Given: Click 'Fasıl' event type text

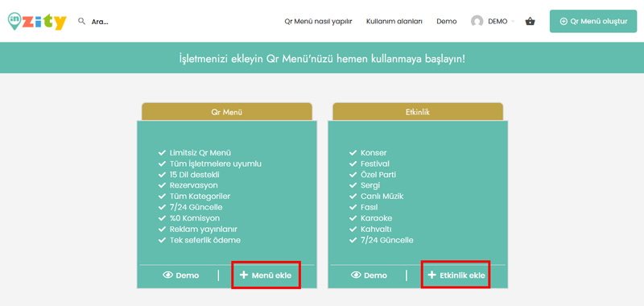Looking at the screenshot, I should [369, 208].
